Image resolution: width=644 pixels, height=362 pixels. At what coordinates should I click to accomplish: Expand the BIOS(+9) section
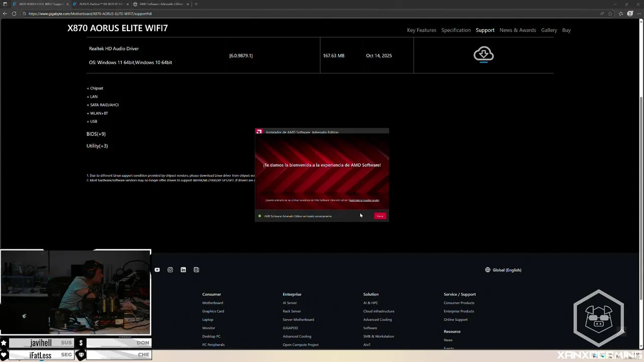96,134
